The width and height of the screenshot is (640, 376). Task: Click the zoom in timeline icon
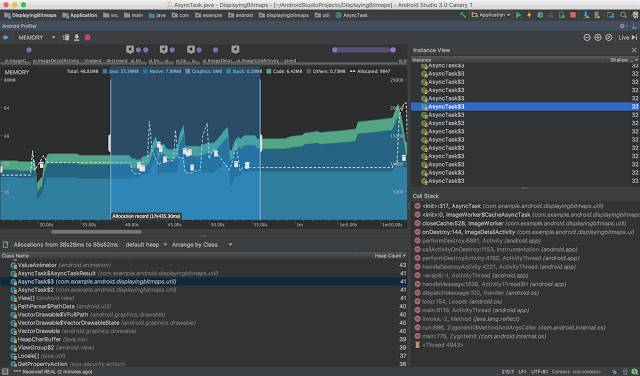598,38
